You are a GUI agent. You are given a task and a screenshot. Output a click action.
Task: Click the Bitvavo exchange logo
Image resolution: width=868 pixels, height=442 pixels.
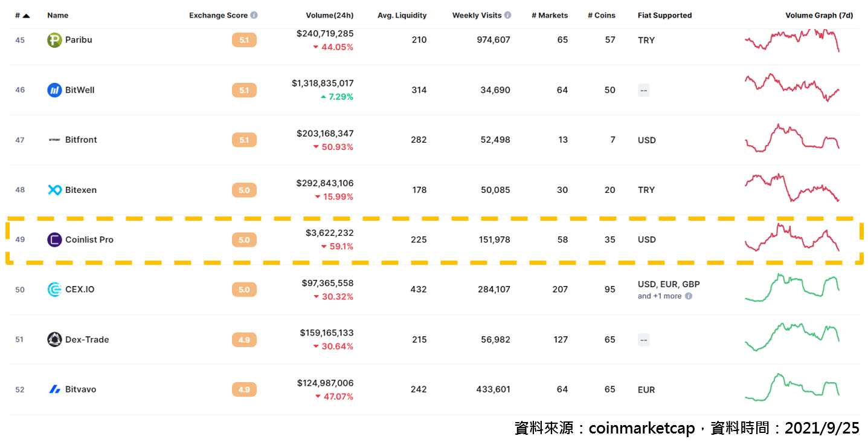tap(54, 389)
